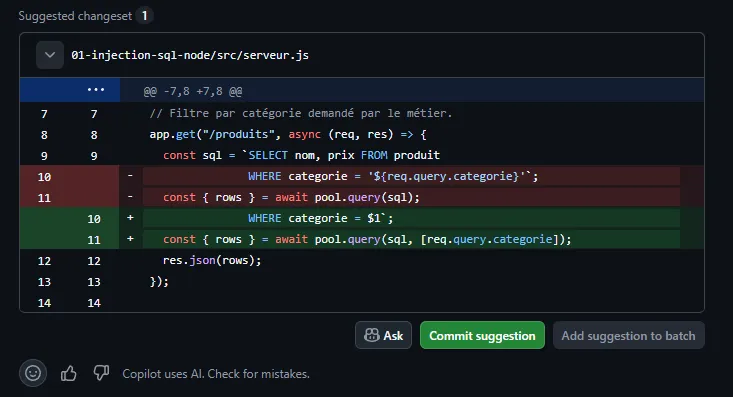733x397 pixels.
Task: Click the plus marker on added line 10
Action: click(x=130, y=218)
